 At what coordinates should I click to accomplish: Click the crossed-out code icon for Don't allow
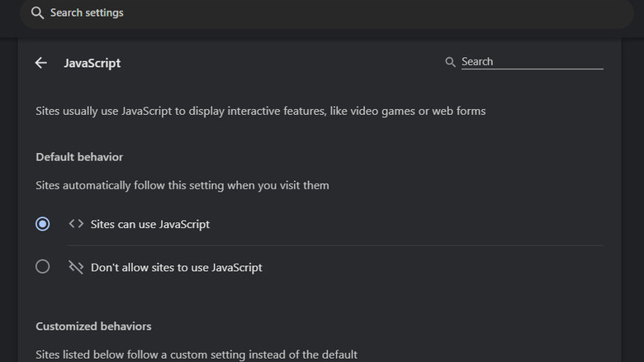[x=76, y=267]
